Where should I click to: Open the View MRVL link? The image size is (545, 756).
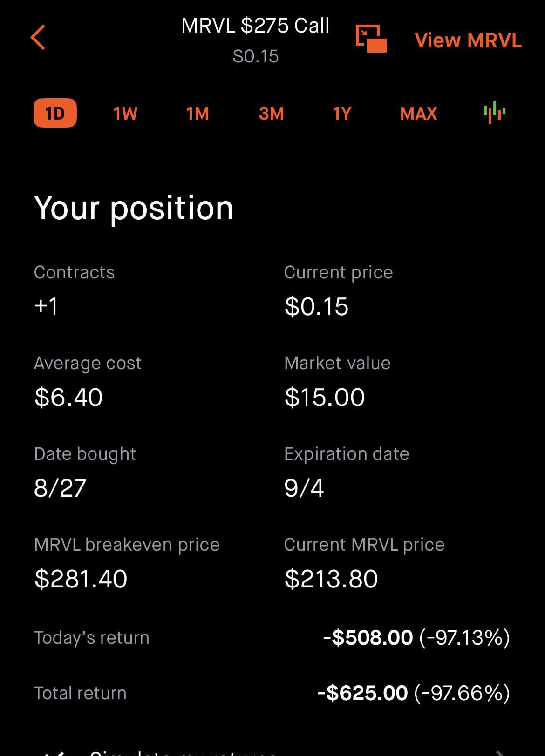click(468, 40)
